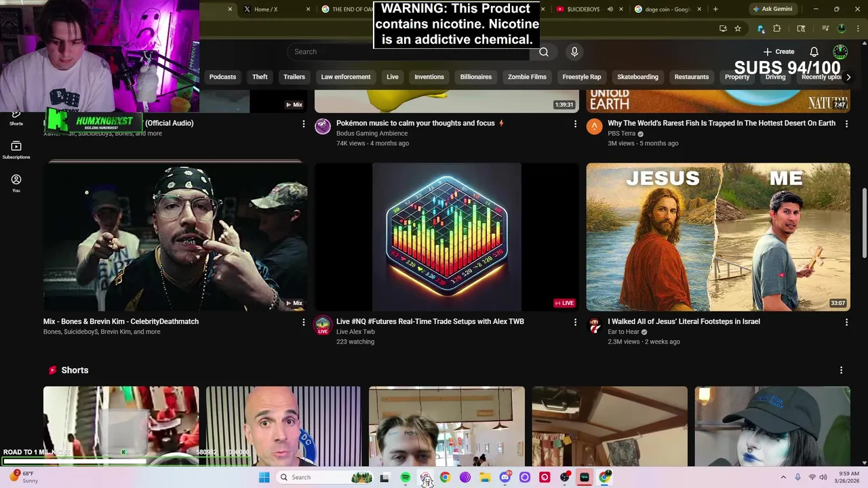Screen dimensions: 868x488
Task: Open options for Pokémon music video
Action: coord(575,123)
